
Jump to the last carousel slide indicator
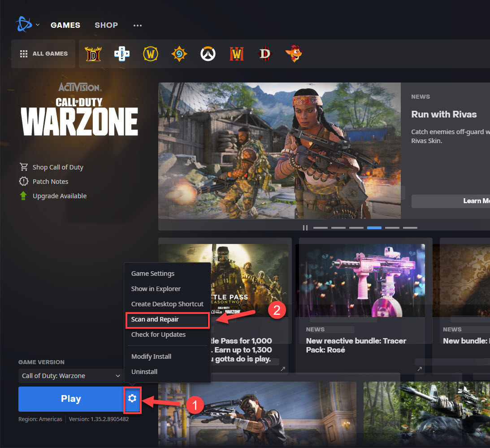tap(410, 228)
